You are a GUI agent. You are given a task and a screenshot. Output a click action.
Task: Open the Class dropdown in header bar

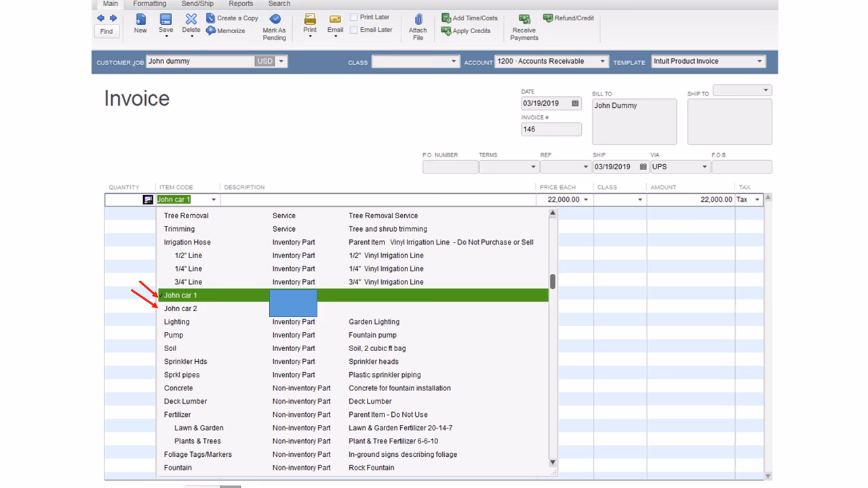click(454, 62)
